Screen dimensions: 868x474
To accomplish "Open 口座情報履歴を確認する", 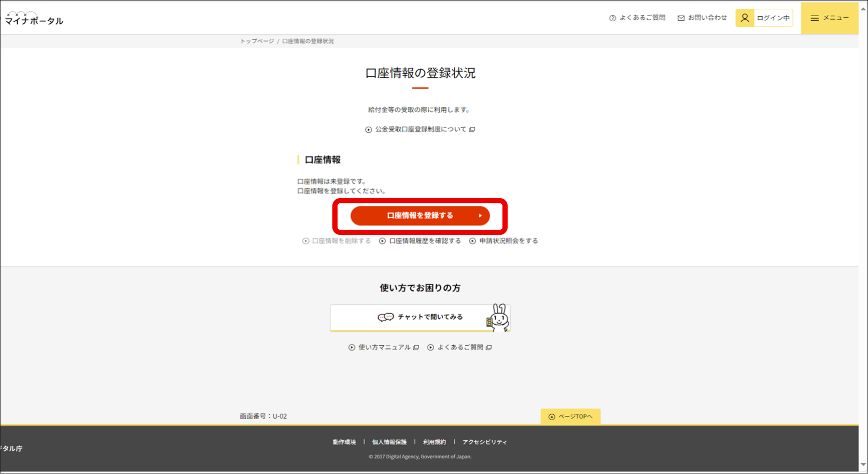I will point(424,241).
